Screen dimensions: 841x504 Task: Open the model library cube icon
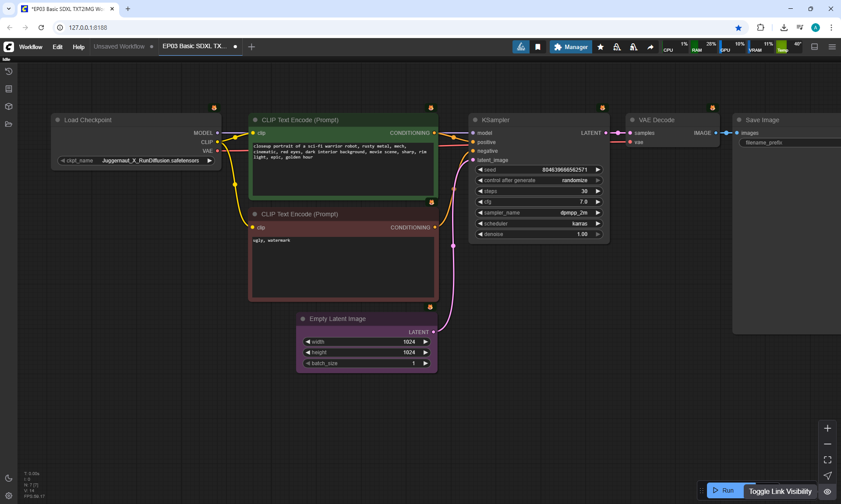[9, 106]
